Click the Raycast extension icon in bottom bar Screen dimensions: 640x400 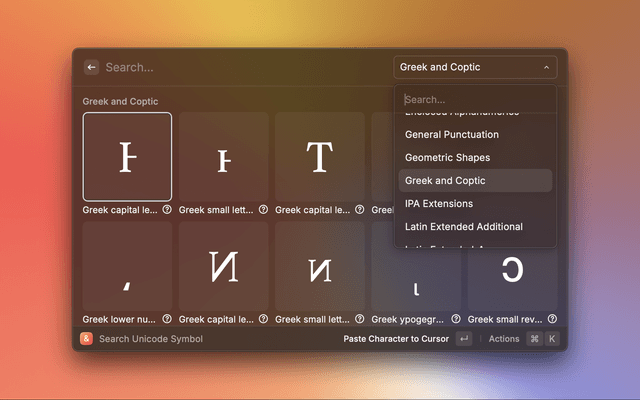coord(87,339)
